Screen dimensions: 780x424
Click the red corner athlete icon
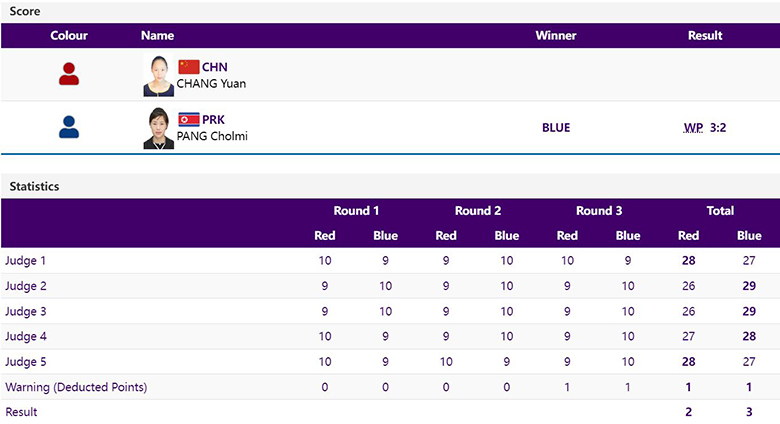69,74
